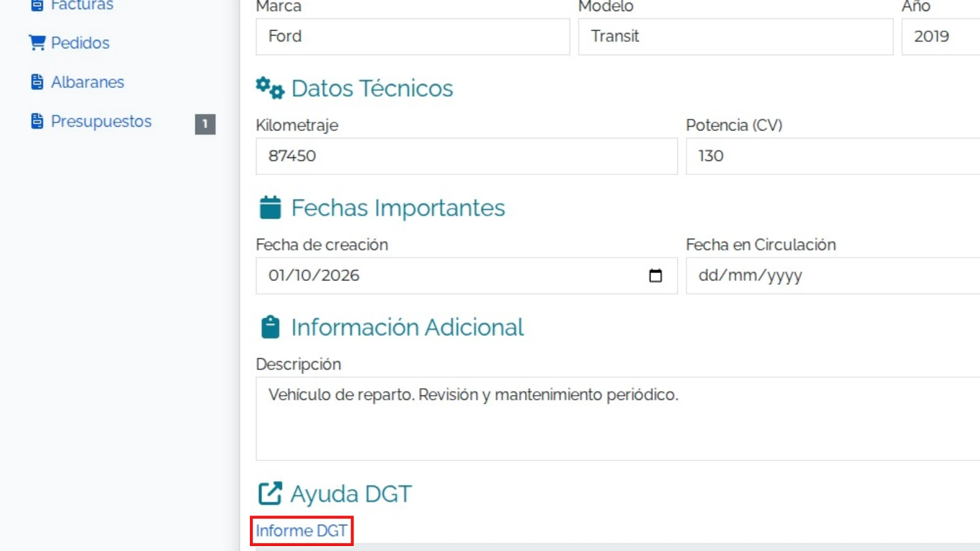Open the Informe DGT link

pos(301,531)
